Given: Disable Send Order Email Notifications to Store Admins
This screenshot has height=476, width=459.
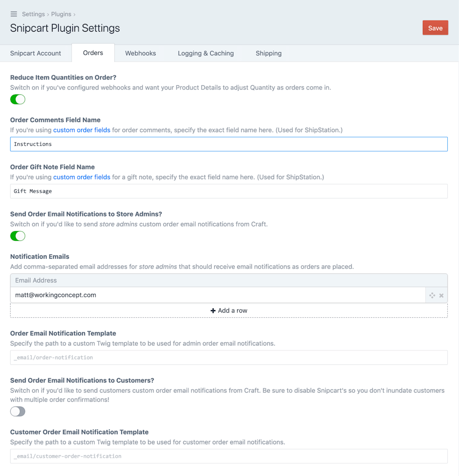Looking at the screenshot, I should pos(18,236).
